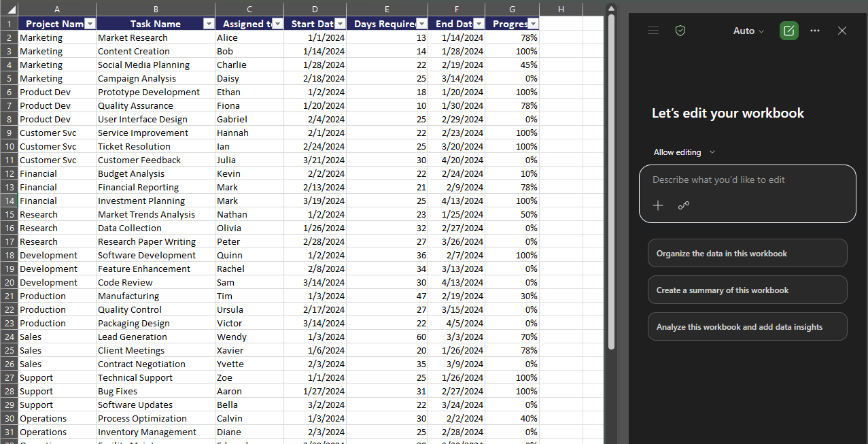Open Days Required column filter dropdown
Viewport: 868px width, 444px height.
click(x=421, y=24)
